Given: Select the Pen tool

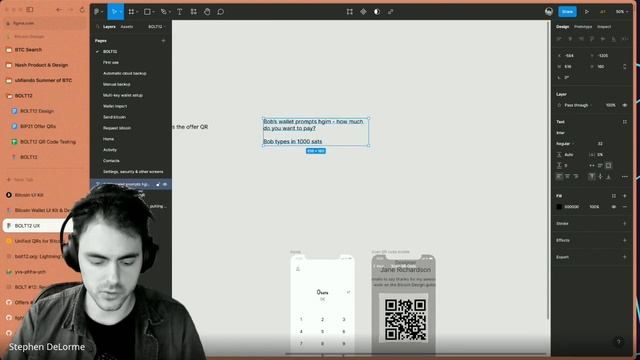Looking at the screenshot, I should (x=163, y=12).
